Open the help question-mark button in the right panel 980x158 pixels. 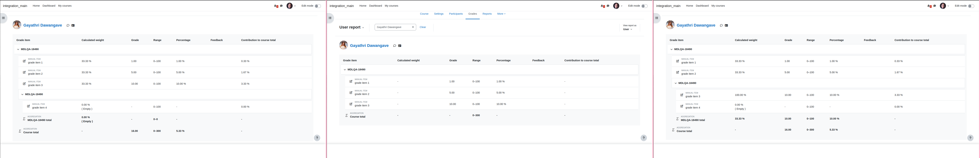click(970, 138)
